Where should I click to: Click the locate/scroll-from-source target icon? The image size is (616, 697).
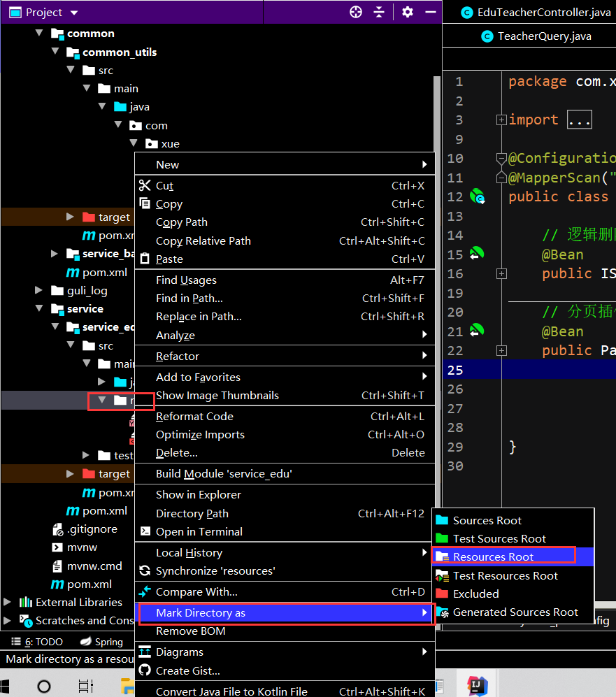(356, 12)
